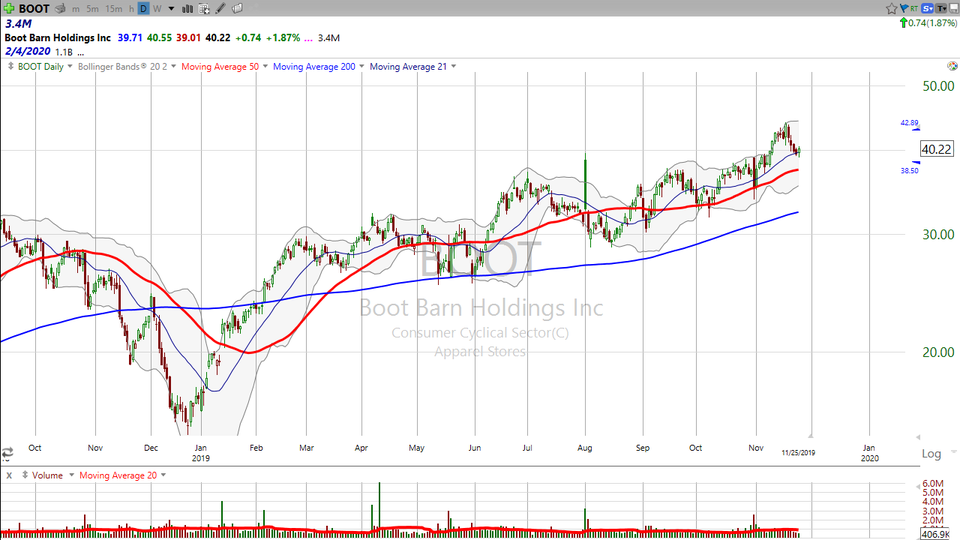
Task: Click the Boot Barn Holdings Inc name
Action: point(58,37)
